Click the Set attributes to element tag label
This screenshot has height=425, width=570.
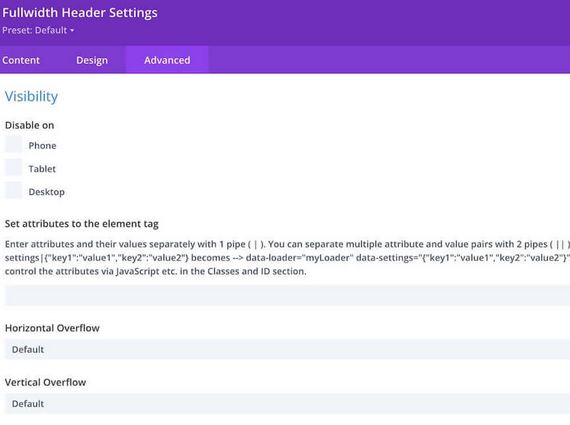pos(82,224)
